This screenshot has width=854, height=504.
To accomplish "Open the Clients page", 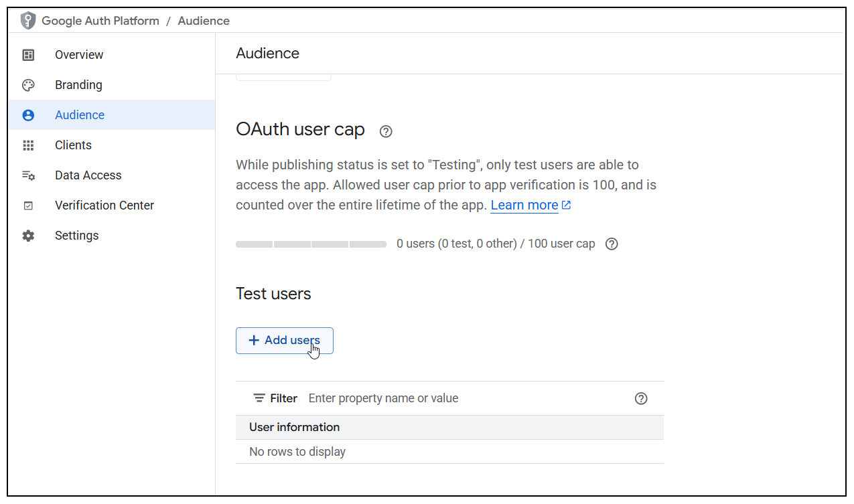I will (73, 145).
